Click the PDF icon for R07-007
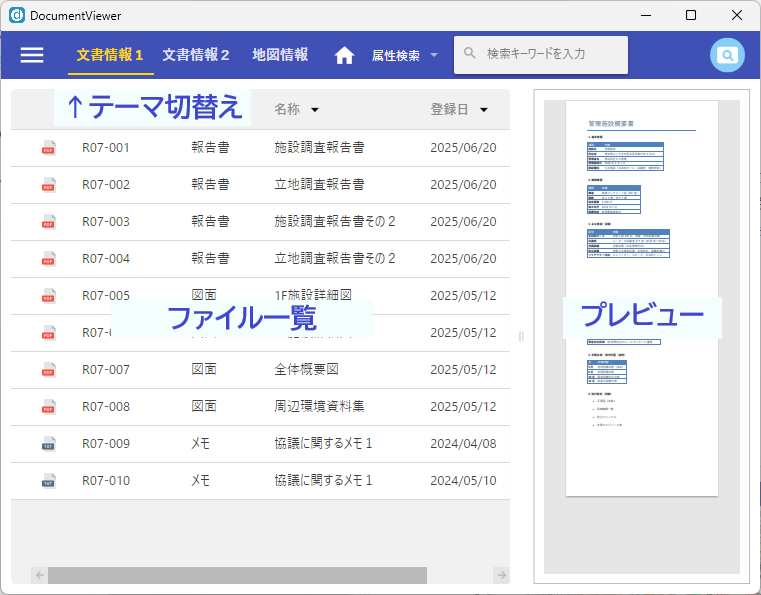The image size is (761, 595). pyautogui.click(x=49, y=370)
